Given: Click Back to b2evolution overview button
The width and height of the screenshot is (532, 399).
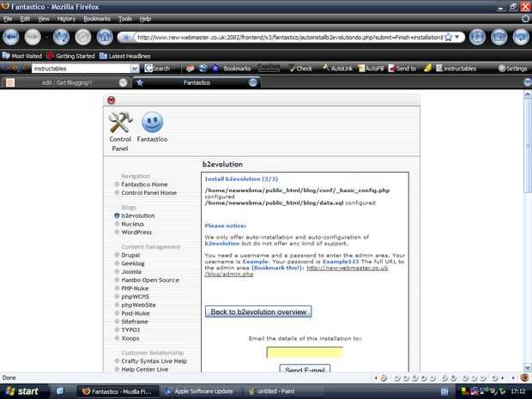Looking at the screenshot, I should (x=258, y=311).
